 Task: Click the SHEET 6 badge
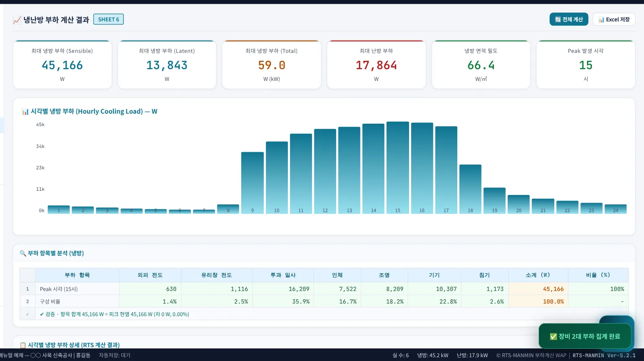click(x=109, y=19)
